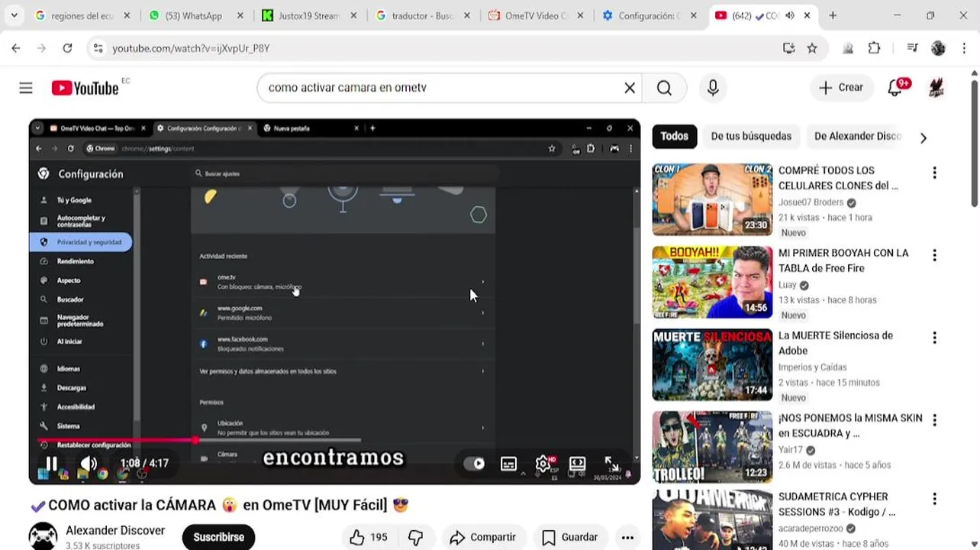Open options for SUDAMETRICA CYPHER video

pyautogui.click(x=934, y=499)
